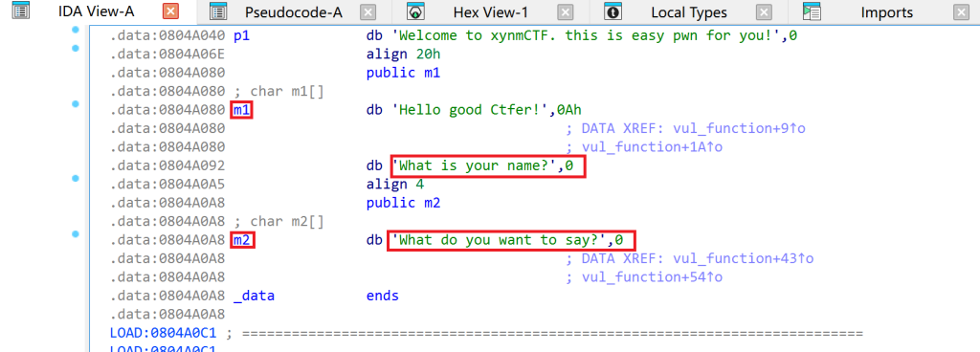This screenshot has height=352, width=980.
Task: Close the Pseudocode-A tab
Action: (x=368, y=11)
